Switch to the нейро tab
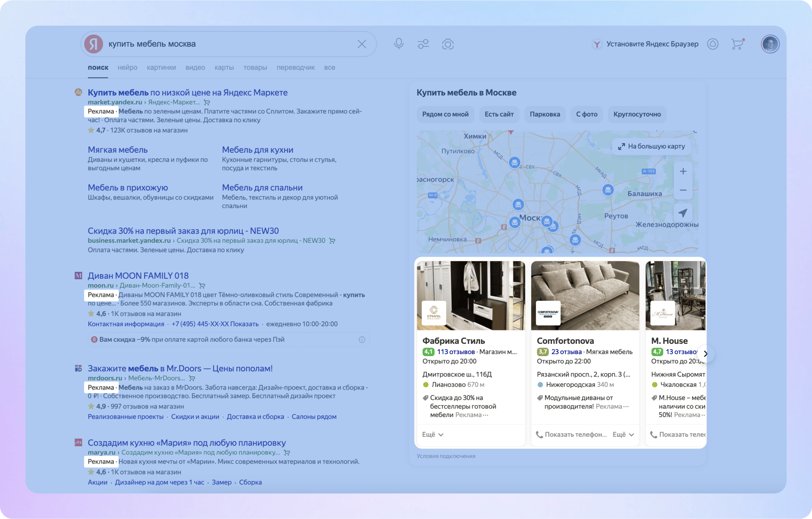812x519 pixels. (127, 67)
